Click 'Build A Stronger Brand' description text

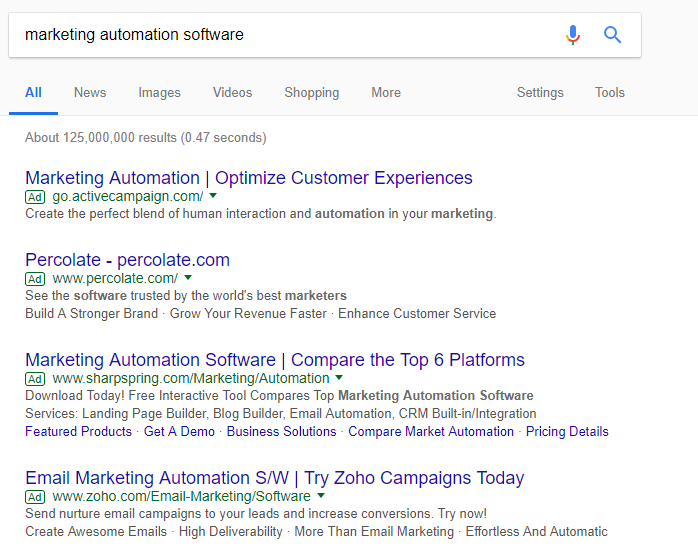click(x=91, y=313)
